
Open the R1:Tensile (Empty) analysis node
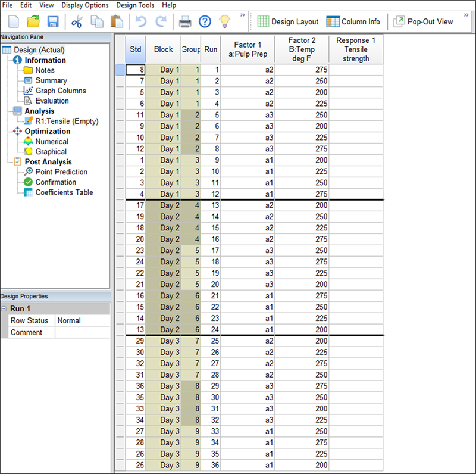(x=66, y=121)
